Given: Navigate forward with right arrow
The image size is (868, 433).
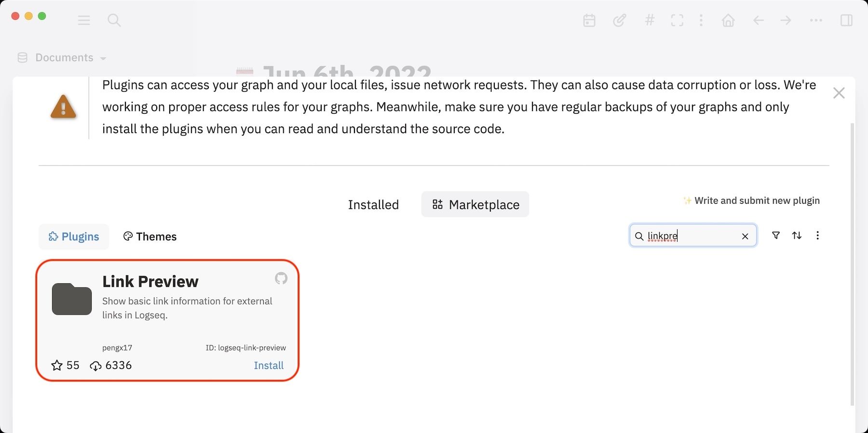Looking at the screenshot, I should [x=786, y=20].
